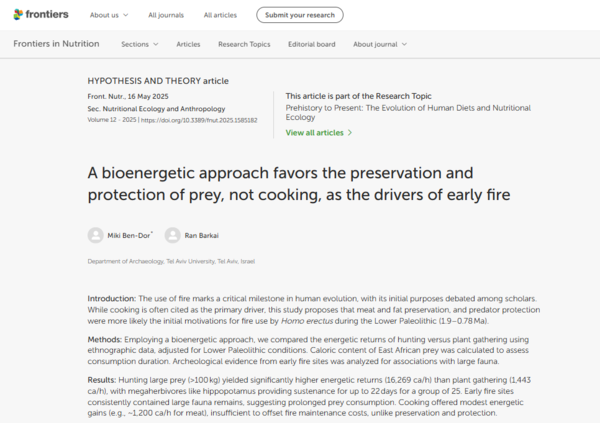Open author Miki Ben-Dor's profile link
600x423 pixels.
127,235
